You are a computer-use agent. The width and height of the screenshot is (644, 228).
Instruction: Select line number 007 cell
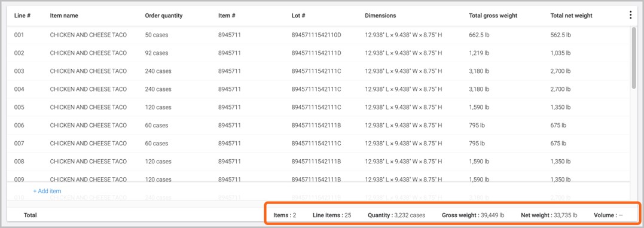point(19,144)
